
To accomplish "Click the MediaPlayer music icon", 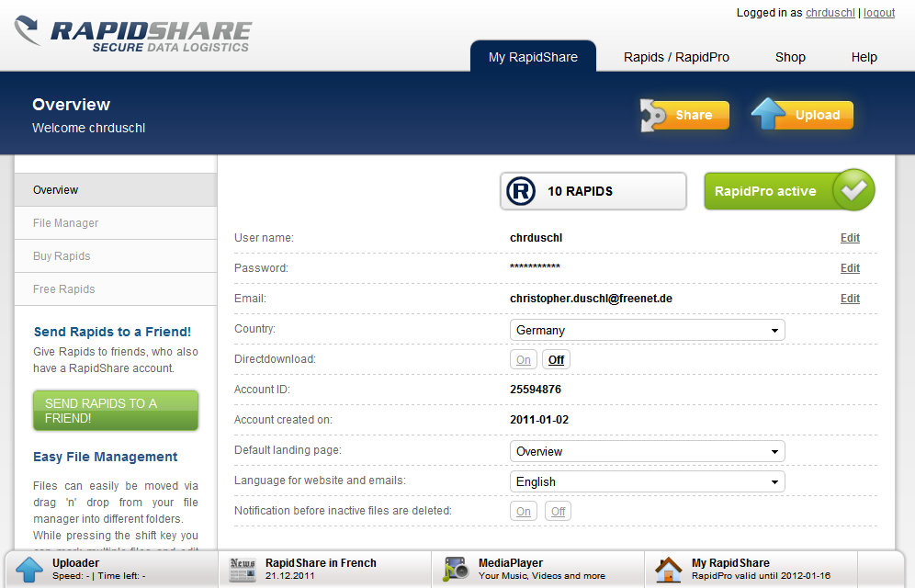I will (455, 570).
